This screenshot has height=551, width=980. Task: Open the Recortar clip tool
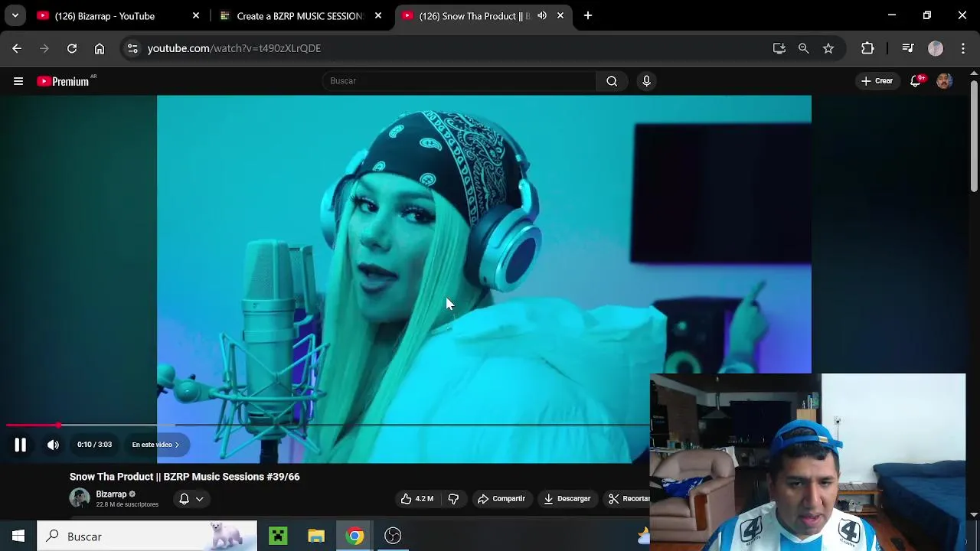point(629,499)
